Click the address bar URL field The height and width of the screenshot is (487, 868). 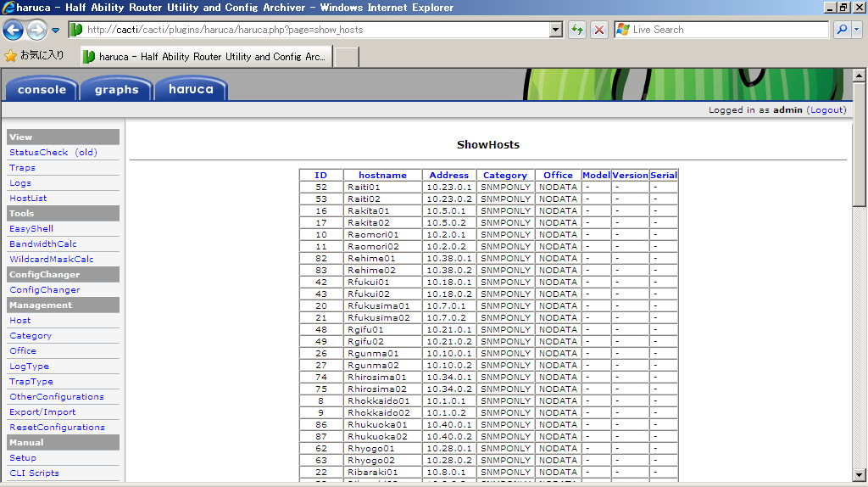pyautogui.click(x=317, y=30)
